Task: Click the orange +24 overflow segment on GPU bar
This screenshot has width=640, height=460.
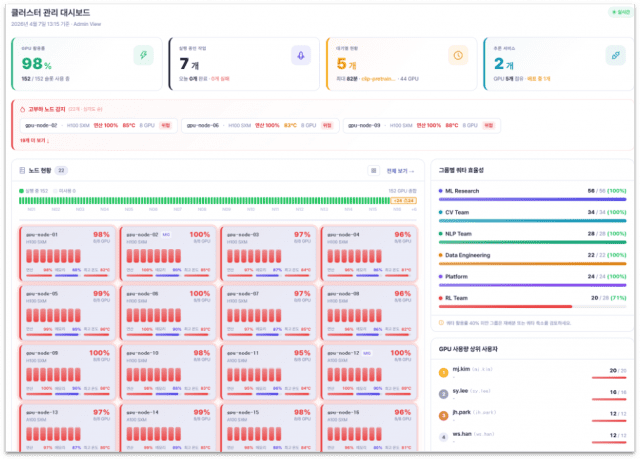Action: (x=403, y=201)
